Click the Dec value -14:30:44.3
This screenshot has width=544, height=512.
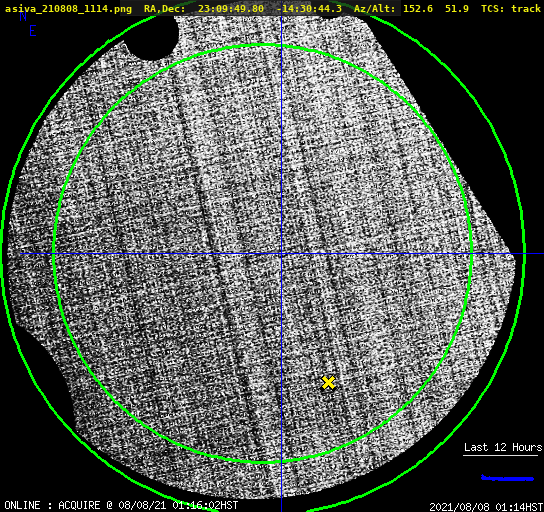pyautogui.click(x=309, y=8)
